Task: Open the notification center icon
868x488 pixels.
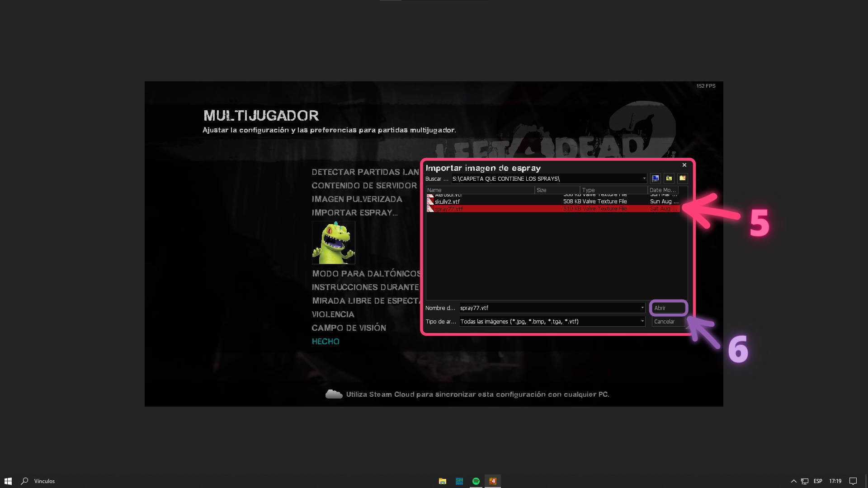Action: (853, 481)
